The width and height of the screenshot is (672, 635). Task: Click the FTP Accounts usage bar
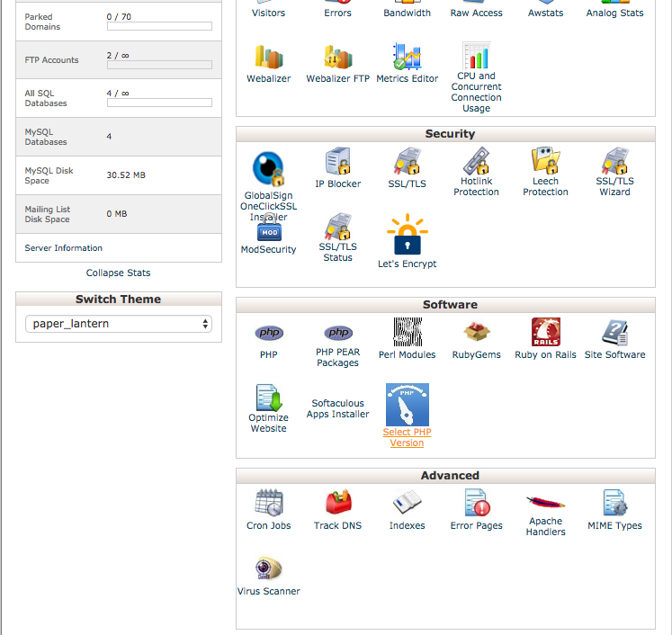pyautogui.click(x=159, y=65)
